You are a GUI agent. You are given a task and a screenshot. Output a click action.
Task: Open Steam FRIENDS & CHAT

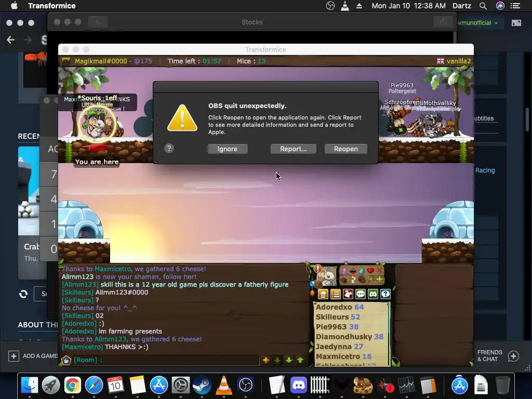pos(498,356)
